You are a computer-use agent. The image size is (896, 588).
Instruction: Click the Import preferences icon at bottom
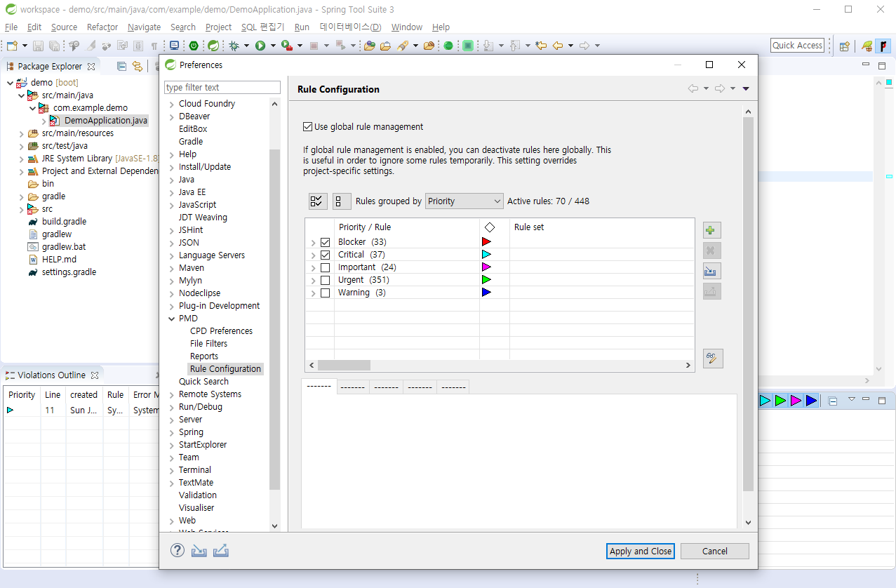coord(199,551)
